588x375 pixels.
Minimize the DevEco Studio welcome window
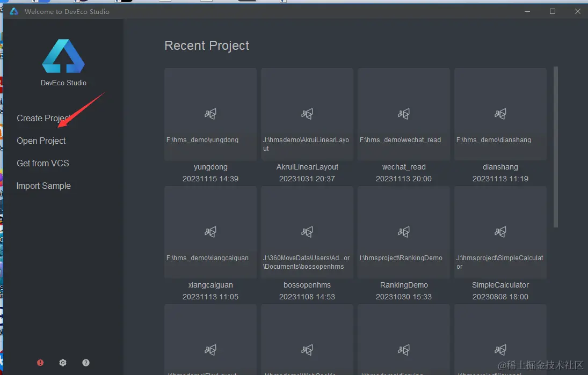527,12
